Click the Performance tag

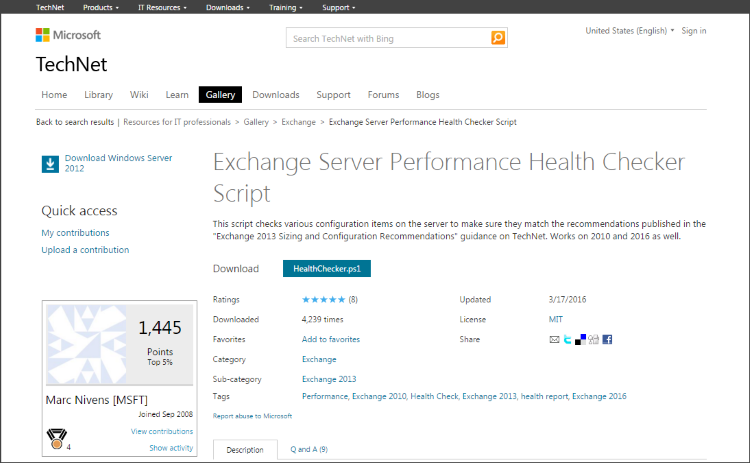325,396
